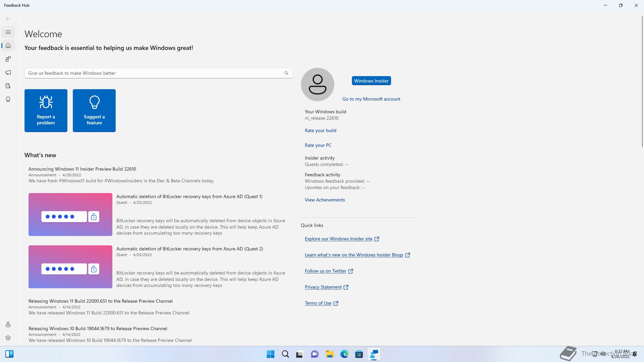The image size is (644, 362).
Task: Open Achievements badge icon in sidebar
Action: click(8, 99)
